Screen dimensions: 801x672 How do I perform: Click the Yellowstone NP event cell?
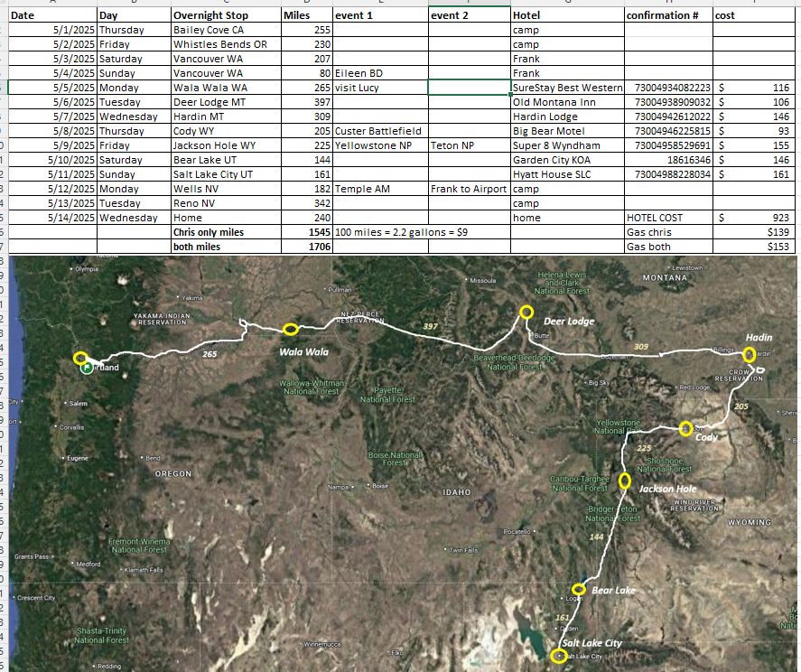(x=379, y=145)
